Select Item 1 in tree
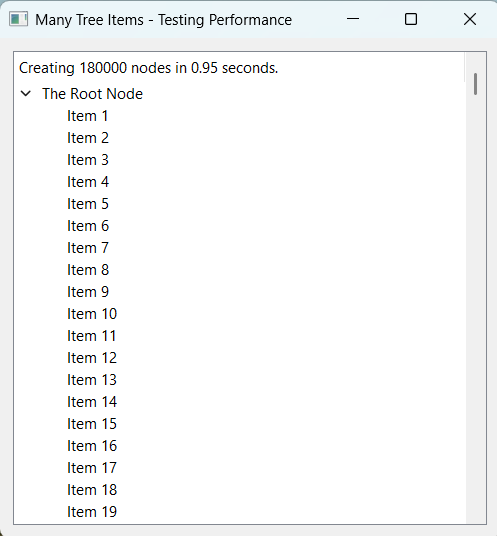The image size is (497, 536). click(x=88, y=116)
